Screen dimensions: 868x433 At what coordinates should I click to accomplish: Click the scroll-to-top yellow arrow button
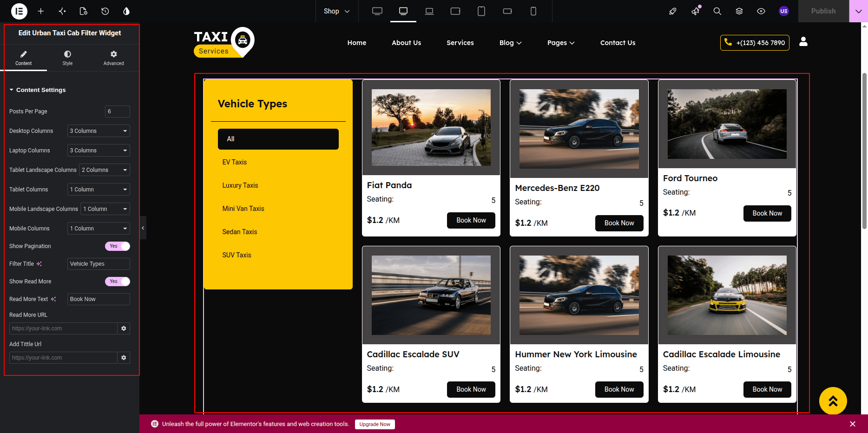tap(833, 401)
